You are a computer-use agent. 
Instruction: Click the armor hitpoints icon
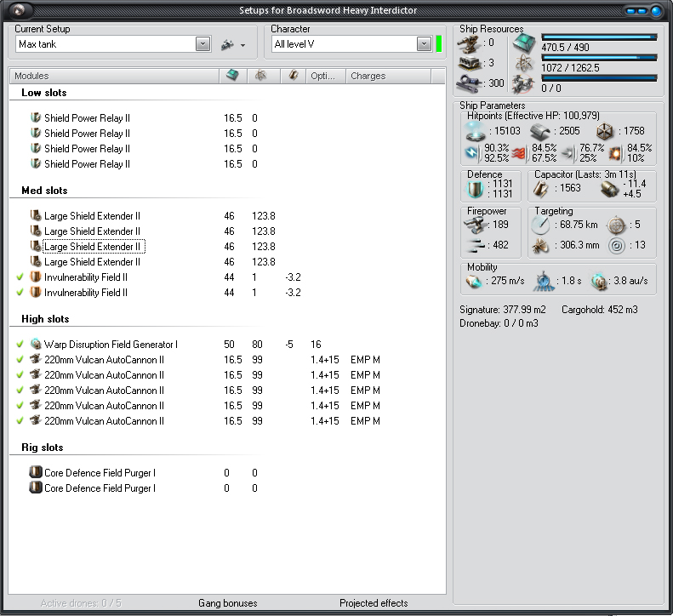point(541,131)
